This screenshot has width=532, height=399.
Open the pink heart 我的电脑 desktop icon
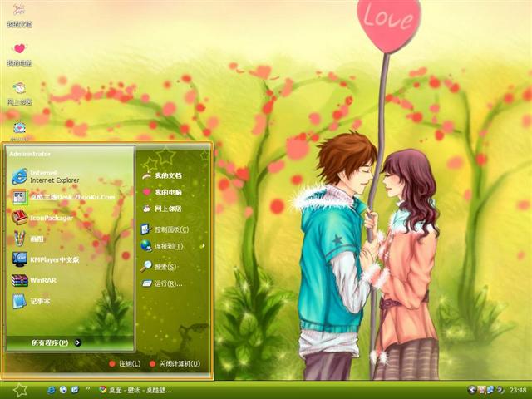(x=19, y=54)
